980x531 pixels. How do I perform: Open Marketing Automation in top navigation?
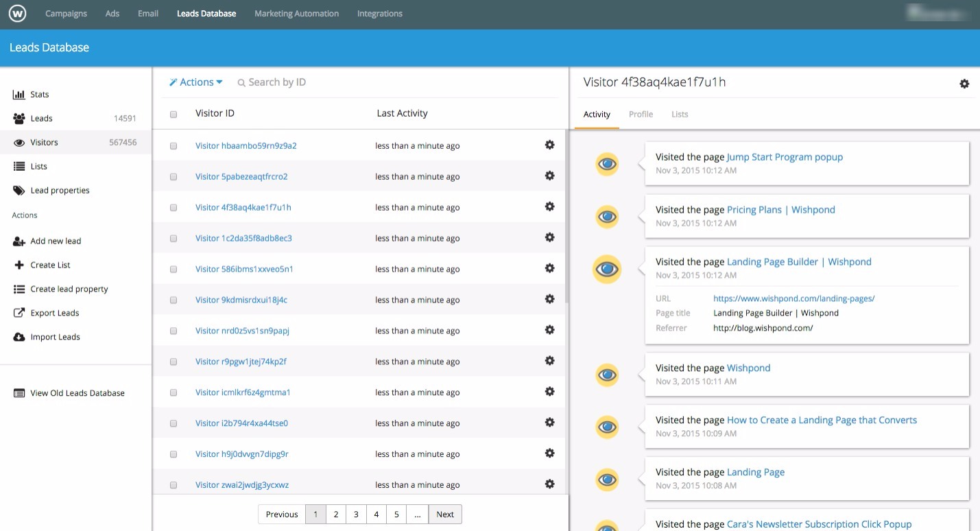click(x=296, y=14)
